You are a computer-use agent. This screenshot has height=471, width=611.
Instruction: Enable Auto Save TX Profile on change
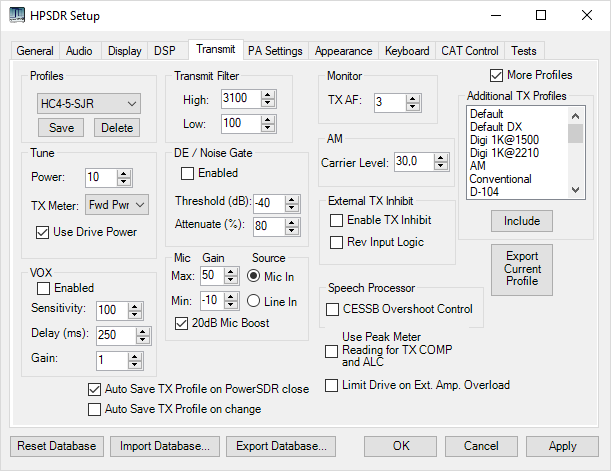94,409
